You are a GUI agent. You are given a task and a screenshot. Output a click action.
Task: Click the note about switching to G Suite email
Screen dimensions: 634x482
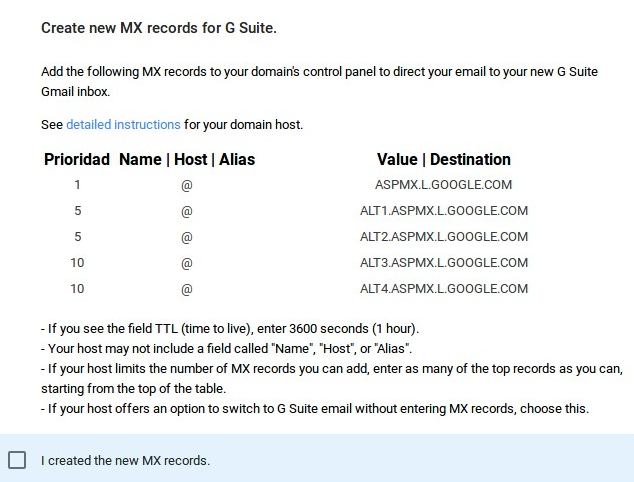(x=315, y=409)
